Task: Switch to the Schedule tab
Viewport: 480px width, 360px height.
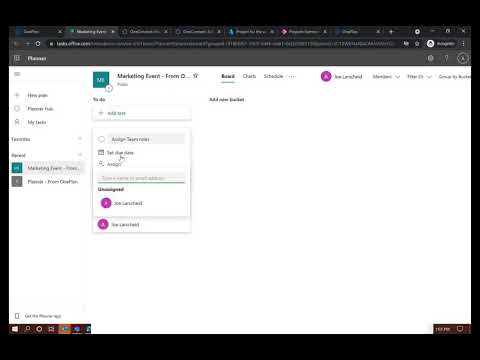Action: click(273, 76)
